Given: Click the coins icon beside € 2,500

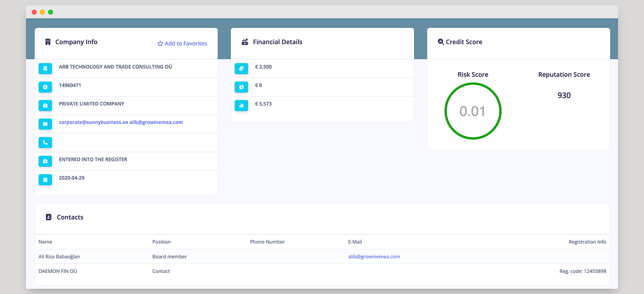Looking at the screenshot, I should point(241,69).
